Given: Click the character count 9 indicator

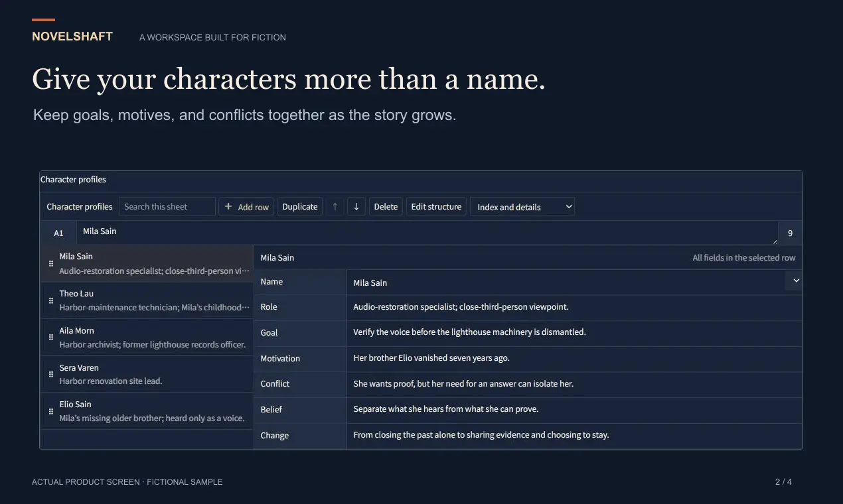Looking at the screenshot, I should (x=790, y=233).
